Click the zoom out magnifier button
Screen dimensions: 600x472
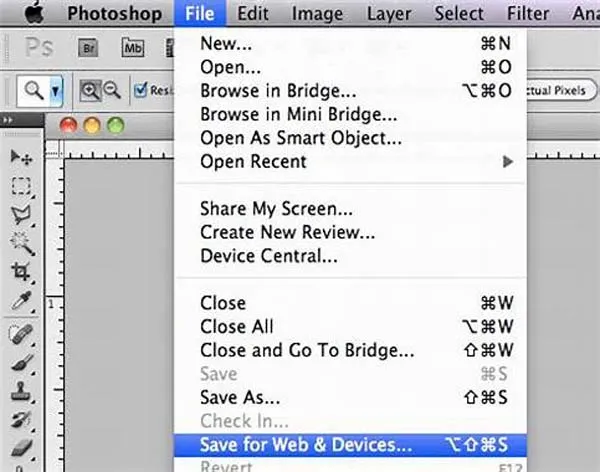coord(112,90)
